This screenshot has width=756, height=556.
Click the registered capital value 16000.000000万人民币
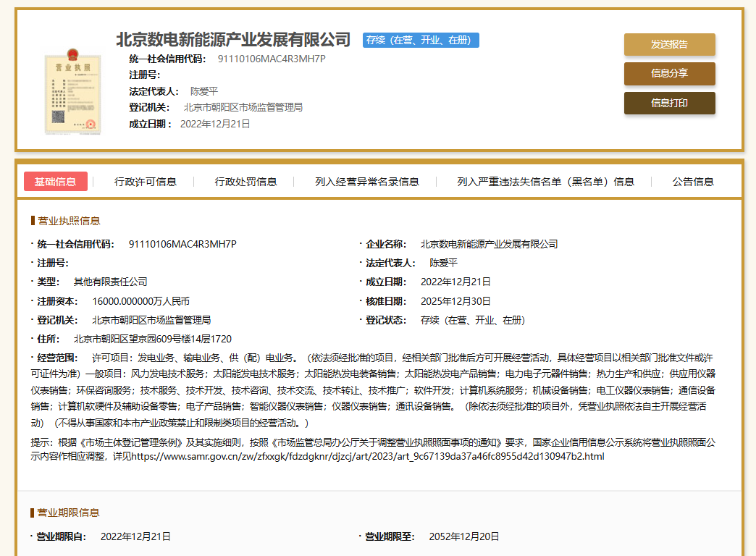(140, 301)
